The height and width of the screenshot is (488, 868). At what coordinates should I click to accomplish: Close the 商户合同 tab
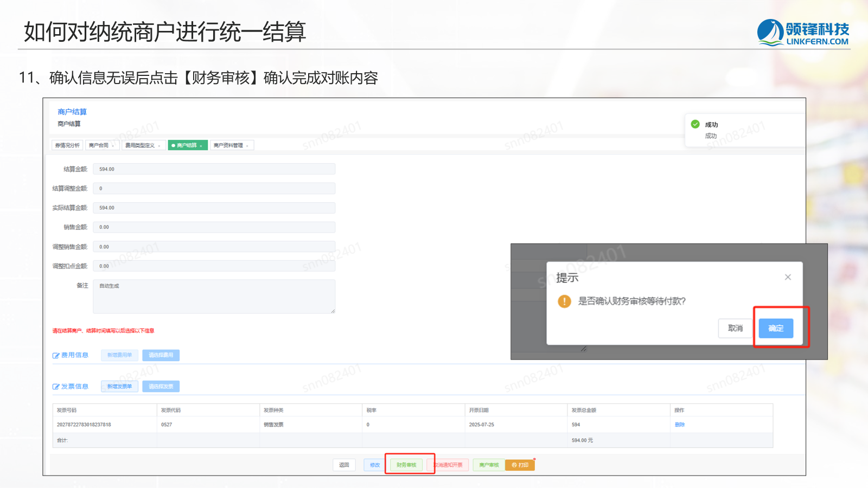point(113,146)
